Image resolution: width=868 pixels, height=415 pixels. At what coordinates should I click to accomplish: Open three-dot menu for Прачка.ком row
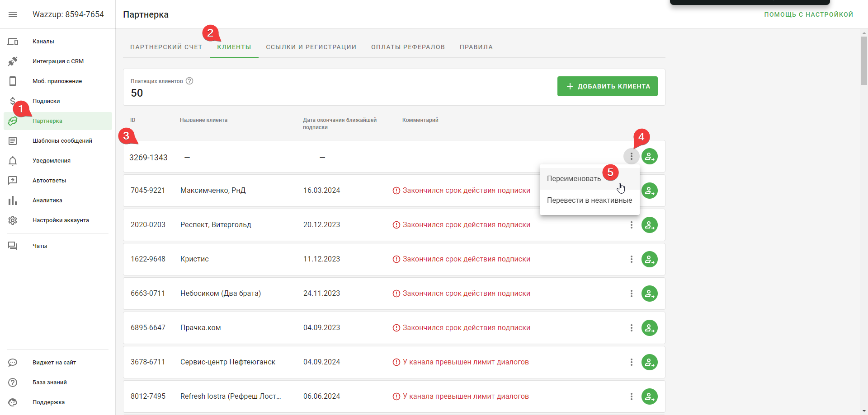coord(632,328)
